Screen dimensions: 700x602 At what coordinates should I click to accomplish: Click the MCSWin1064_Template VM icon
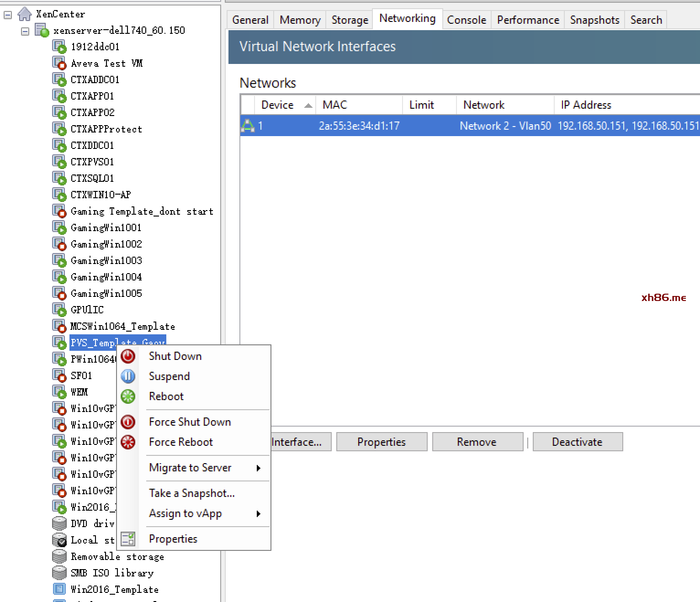59,326
